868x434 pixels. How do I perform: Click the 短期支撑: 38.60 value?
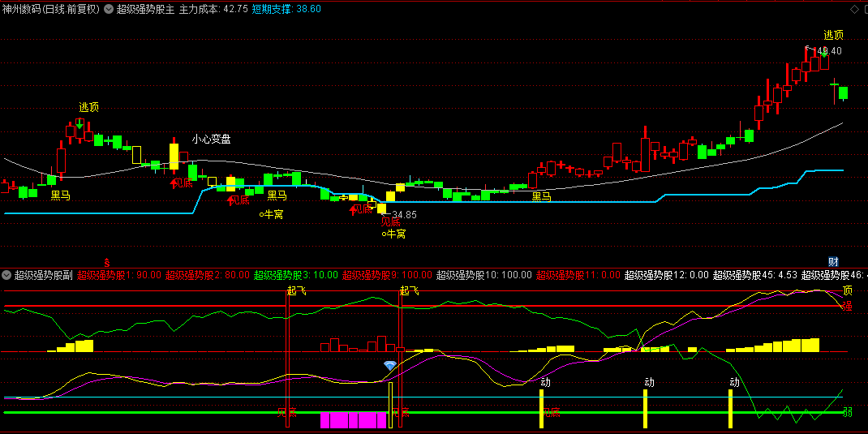coord(286,9)
